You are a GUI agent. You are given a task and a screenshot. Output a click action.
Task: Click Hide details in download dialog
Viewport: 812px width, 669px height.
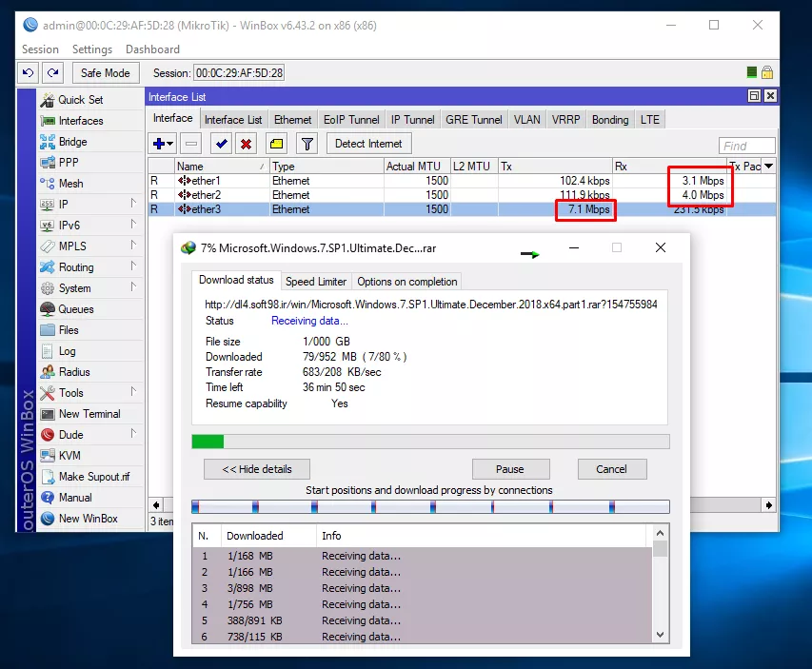point(257,469)
